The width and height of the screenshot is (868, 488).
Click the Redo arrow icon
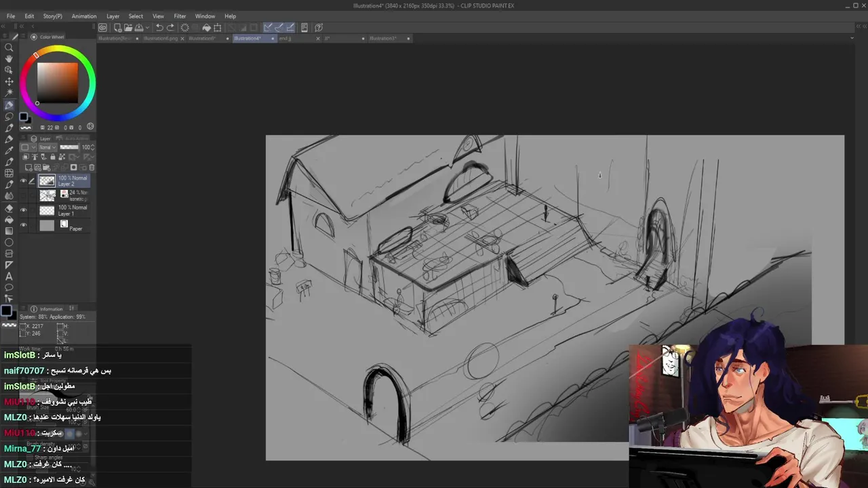(170, 28)
